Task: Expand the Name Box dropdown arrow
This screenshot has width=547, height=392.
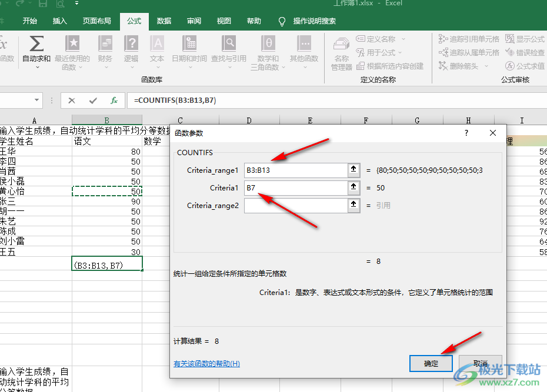Action: pyautogui.click(x=36, y=100)
